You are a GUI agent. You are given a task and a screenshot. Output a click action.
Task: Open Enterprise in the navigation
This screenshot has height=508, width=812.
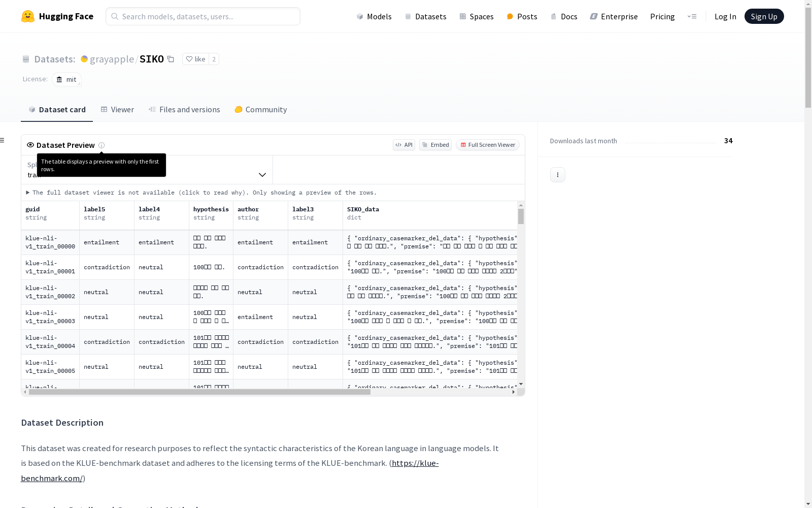pos(614,16)
